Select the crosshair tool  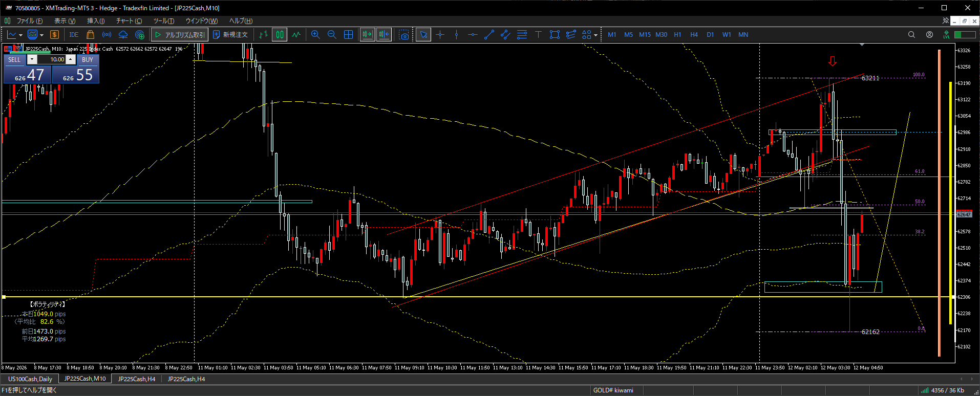click(x=440, y=35)
